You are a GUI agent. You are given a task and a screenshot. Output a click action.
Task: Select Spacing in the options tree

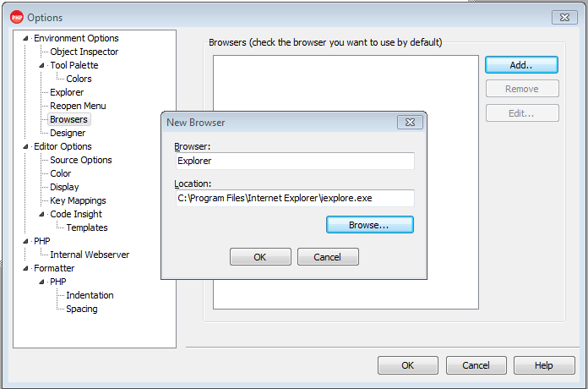(x=82, y=309)
